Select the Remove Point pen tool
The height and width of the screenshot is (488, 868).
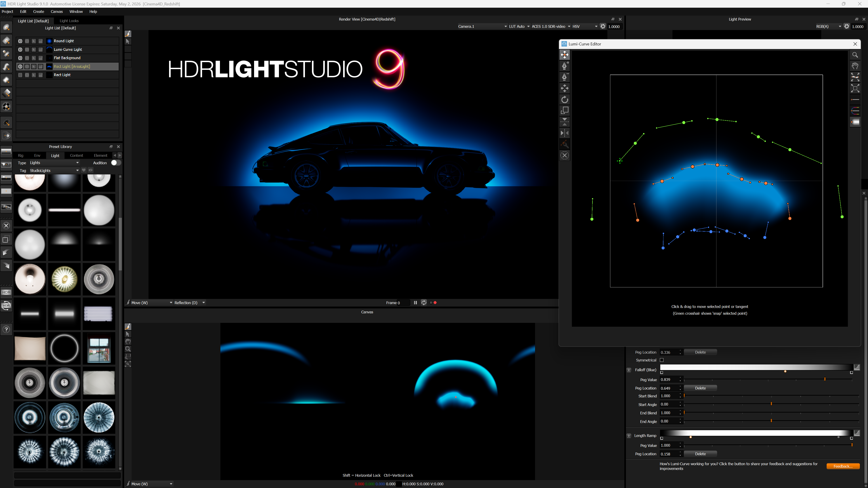tap(564, 77)
